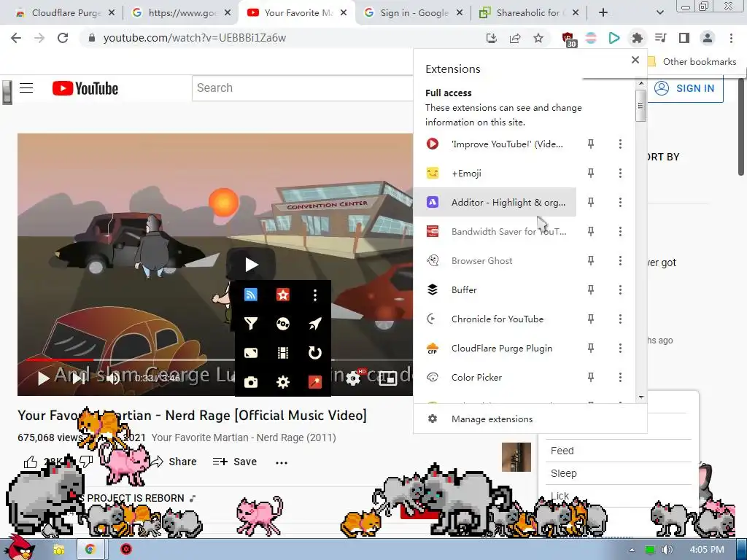747x560 pixels.
Task: Pin the Chronicle for YouTube extension
Action: pos(591,319)
